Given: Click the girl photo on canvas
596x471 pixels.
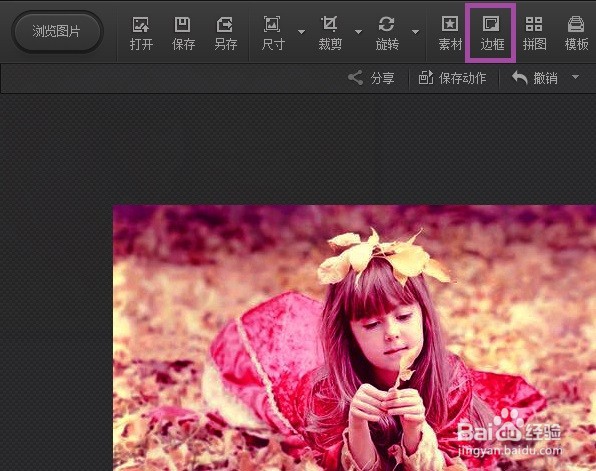Looking at the screenshot, I should pyautogui.click(x=354, y=338).
